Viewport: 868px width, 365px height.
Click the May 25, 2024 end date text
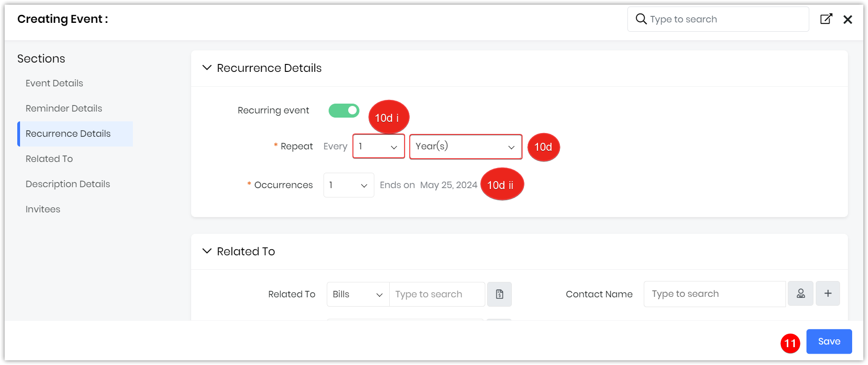tap(448, 185)
